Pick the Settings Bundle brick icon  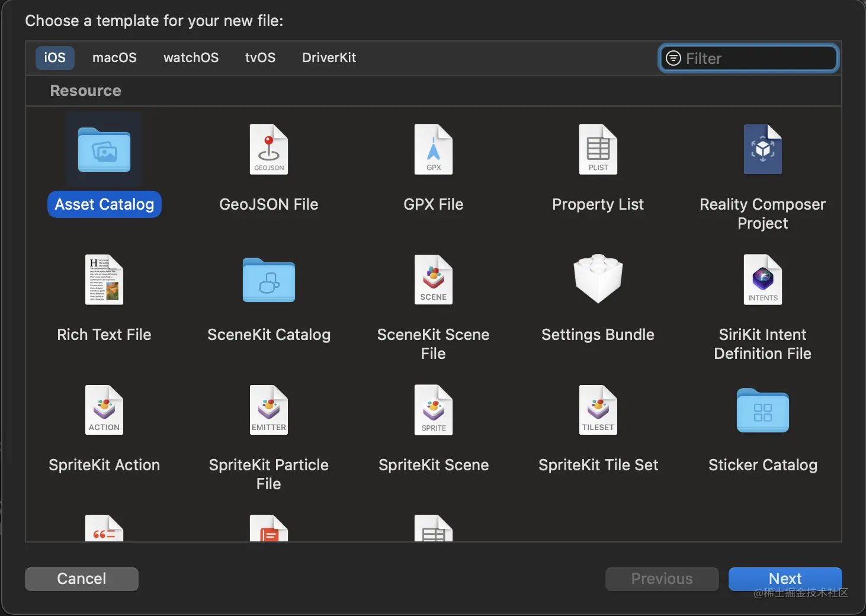point(598,279)
